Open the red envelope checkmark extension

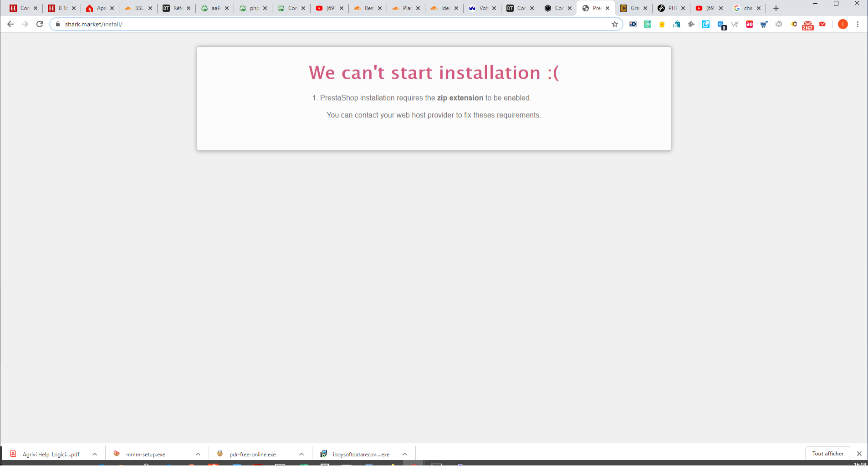pyautogui.click(x=822, y=24)
